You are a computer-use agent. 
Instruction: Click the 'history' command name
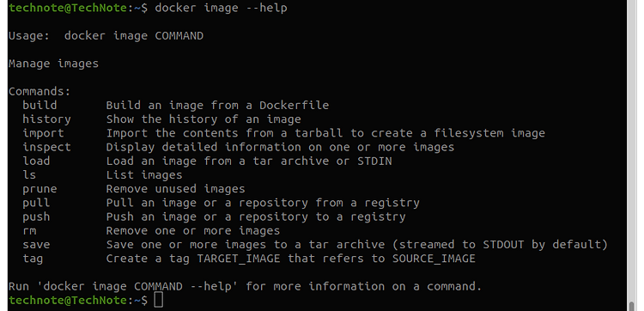pyautogui.click(x=47, y=119)
